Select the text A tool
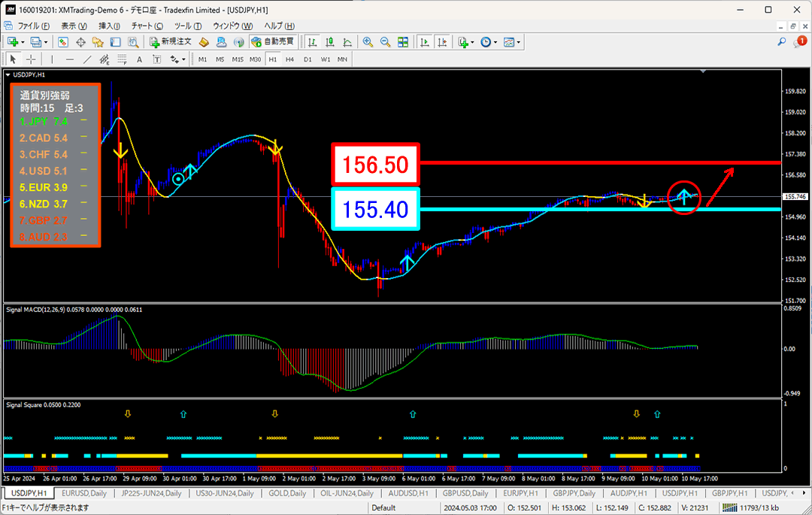 click(139, 59)
